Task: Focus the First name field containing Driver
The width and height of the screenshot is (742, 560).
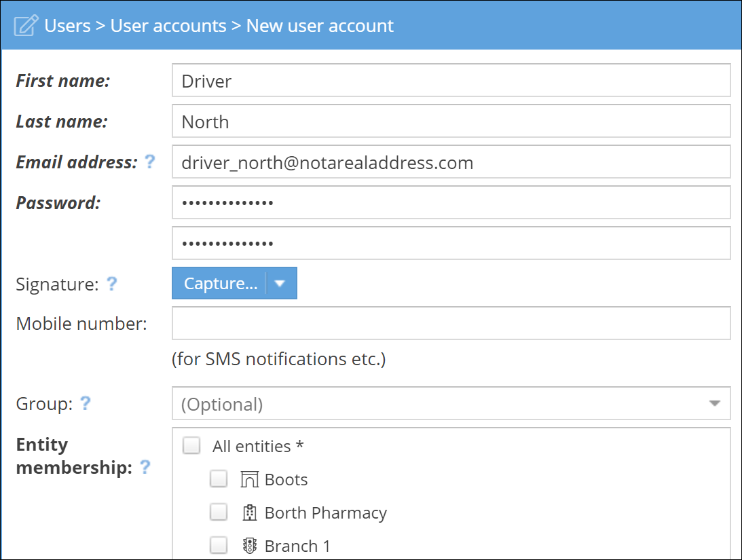Action: coord(451,81)
